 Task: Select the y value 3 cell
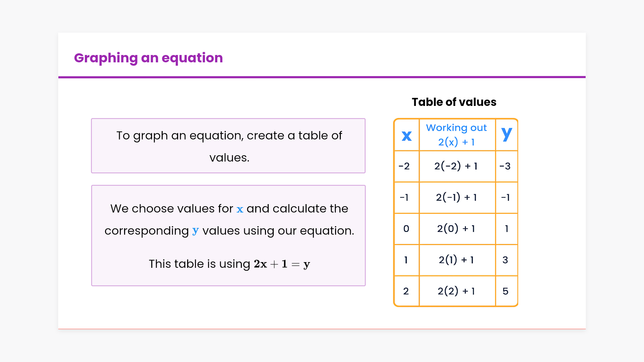pos(505,260)
